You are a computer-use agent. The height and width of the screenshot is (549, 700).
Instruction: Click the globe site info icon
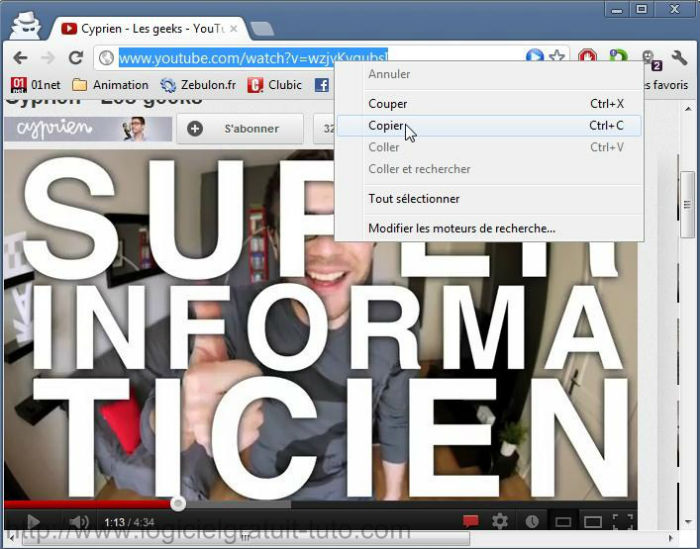pyautogui.click(x=106, y=58)
